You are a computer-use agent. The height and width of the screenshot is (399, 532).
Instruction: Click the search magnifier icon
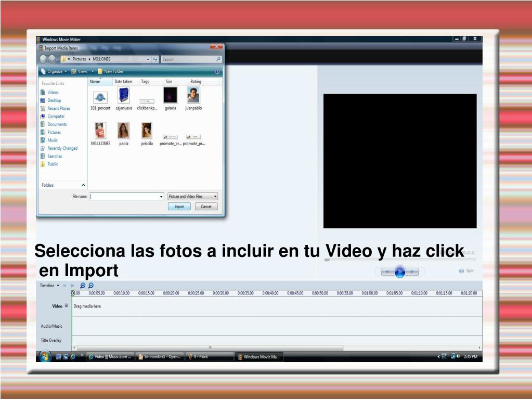click(218, 59)
